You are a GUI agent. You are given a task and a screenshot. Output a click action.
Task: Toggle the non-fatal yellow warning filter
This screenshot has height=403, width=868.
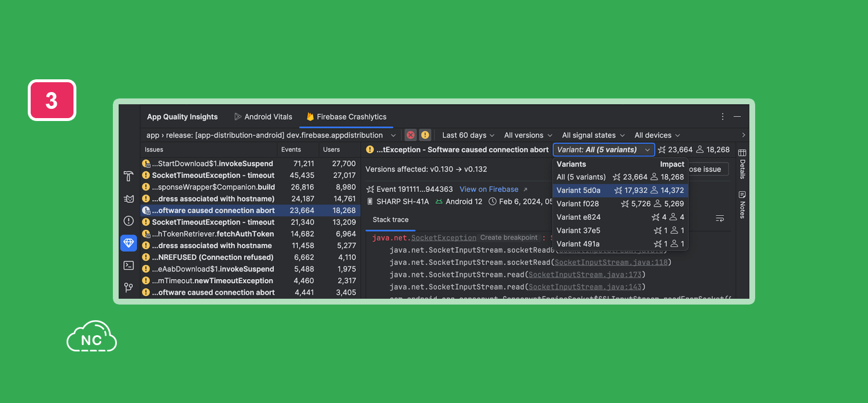(x=425, y=135)
